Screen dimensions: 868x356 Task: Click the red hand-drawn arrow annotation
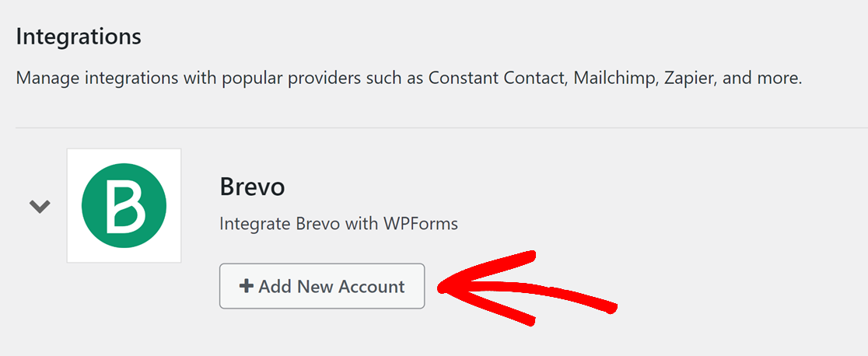click(x=527, y=288)
